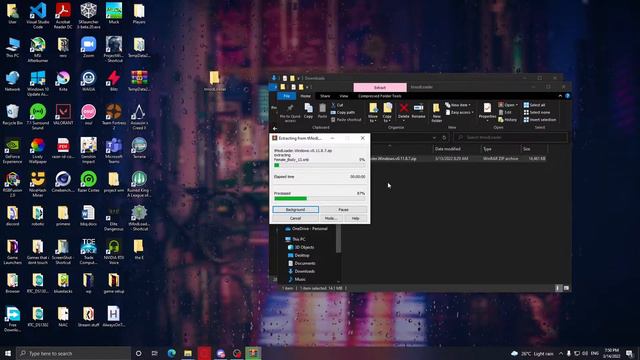This screenshot has width=640, height=360.
Task: Open the Copy to dropdown
Action: 387,113
